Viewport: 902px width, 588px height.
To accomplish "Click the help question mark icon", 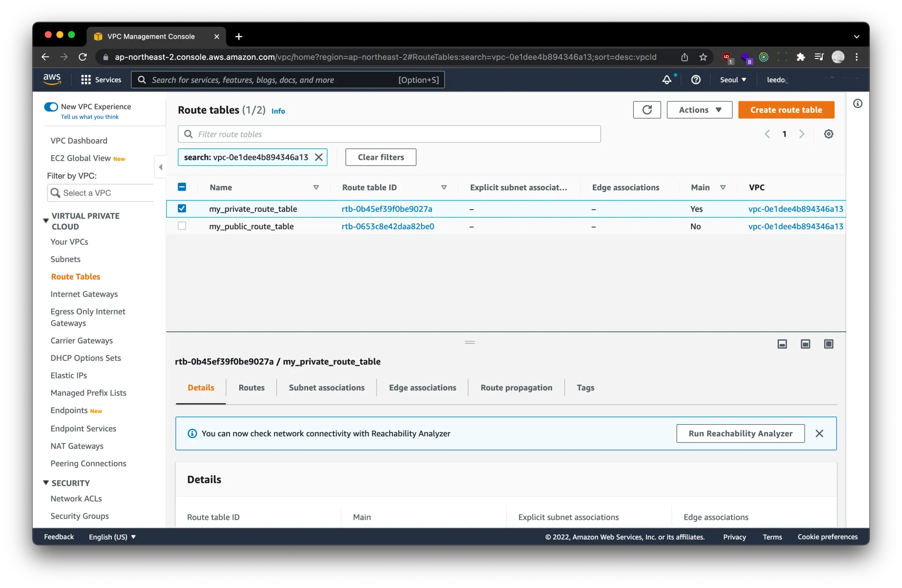I will pos(696,80).
